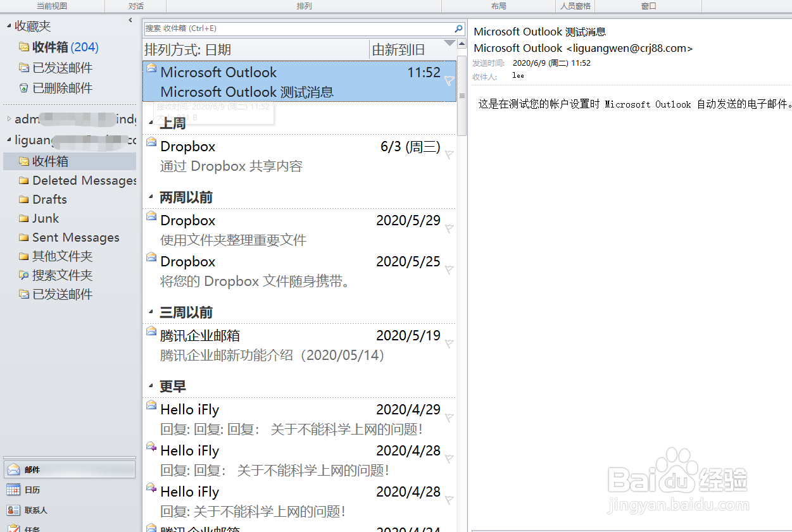The image size is (792, 532).
Task: Open the Hello iFly 2020/4/29 email
Action: (x=299, y=419)
